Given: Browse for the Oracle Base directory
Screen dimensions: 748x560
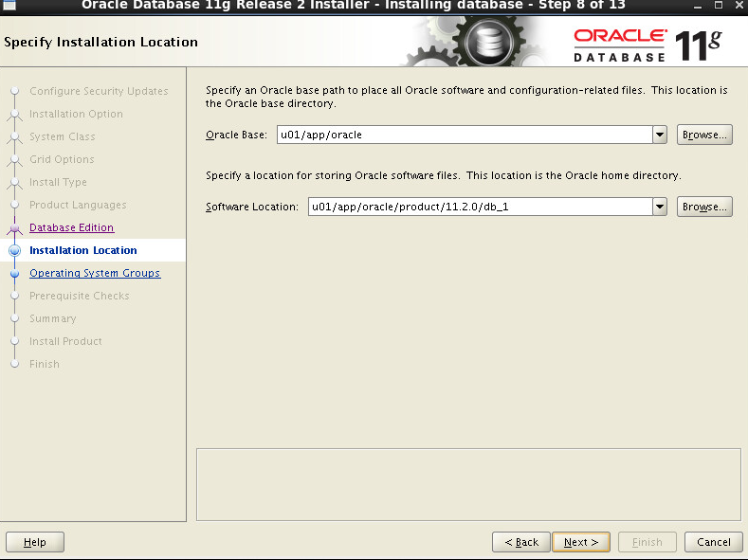Looking at the screenshot, I should (x=704, y=135).
